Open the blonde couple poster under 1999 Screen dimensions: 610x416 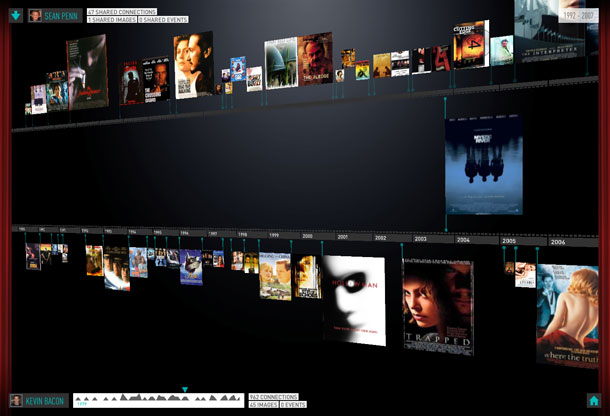(275, 276)
